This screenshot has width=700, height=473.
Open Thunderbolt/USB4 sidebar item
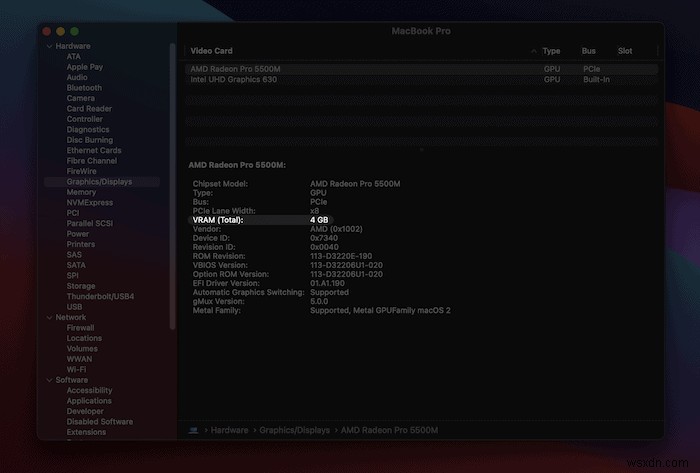click(100, 297)
